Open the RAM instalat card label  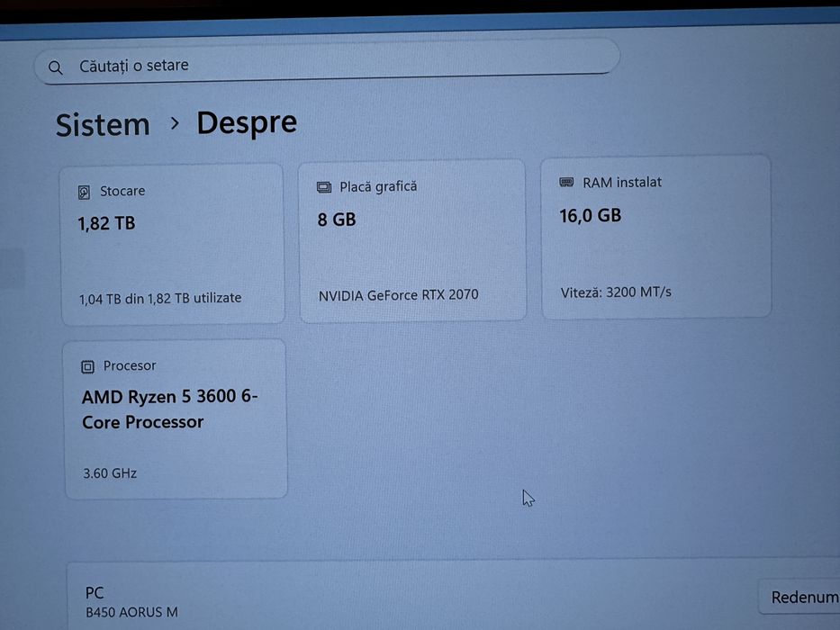[x=622, y=183]
